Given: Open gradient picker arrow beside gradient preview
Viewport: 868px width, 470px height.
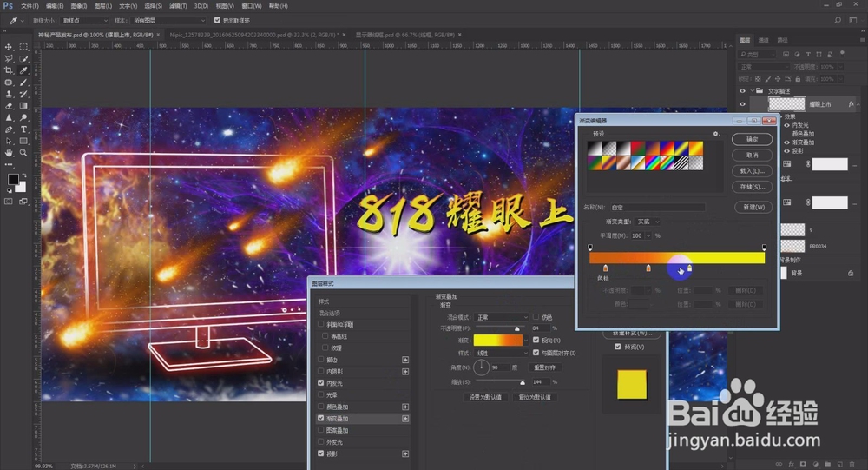Looking at the screenshot, I should pyautogui.click(x=525, y=341).
